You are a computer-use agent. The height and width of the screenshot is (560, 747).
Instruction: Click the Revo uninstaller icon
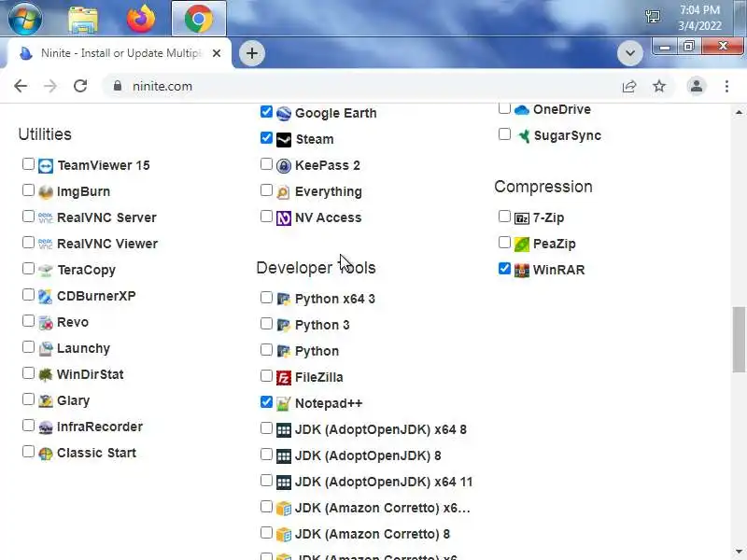(46, 323)
